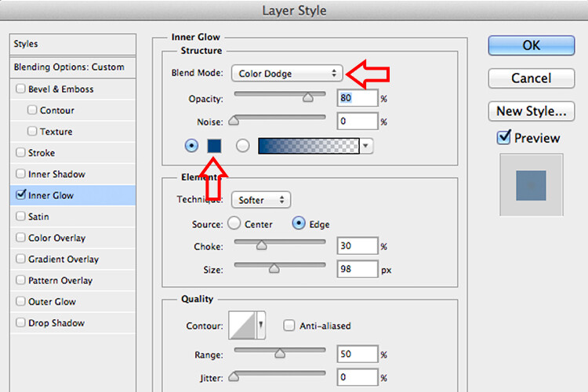The height and width of the screenshot is (392, 588).
Task: Select the gradient radio button
Action: 242,146
